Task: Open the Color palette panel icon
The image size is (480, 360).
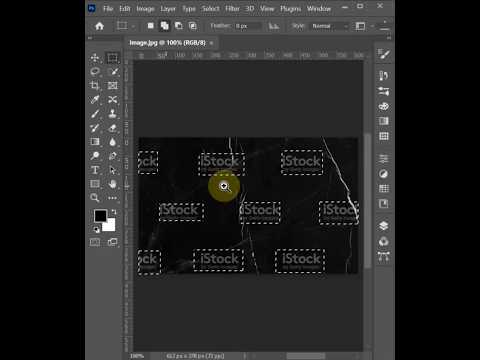Action: tap(384, 106)
